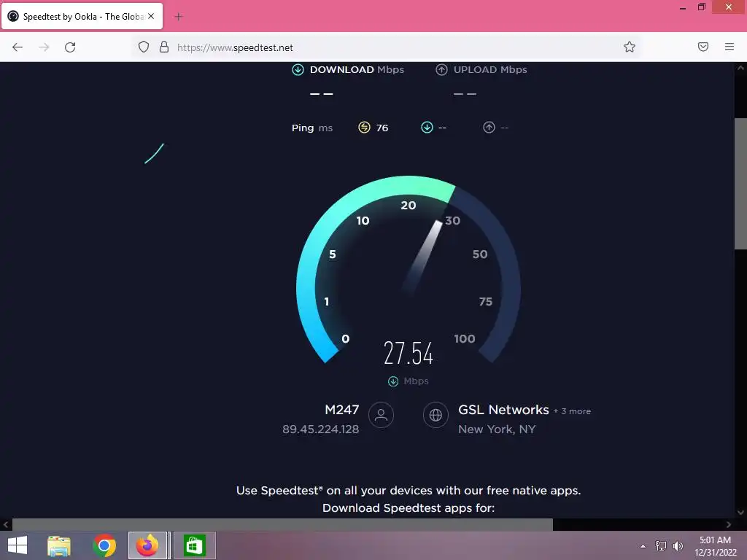Open File Explorer from the taskbar
This screenshot has width=747, height=560.
(59, 545)
